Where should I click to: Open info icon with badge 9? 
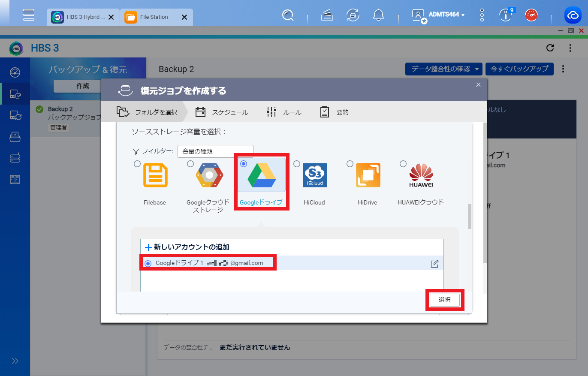tap(506, 15)
